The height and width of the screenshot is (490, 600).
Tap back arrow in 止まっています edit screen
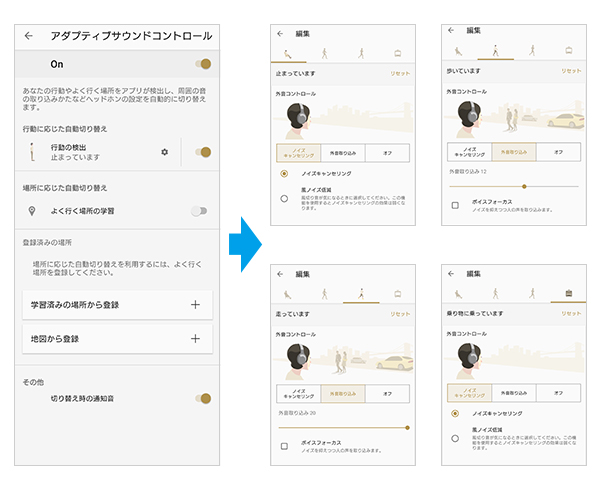pos(281,32)
